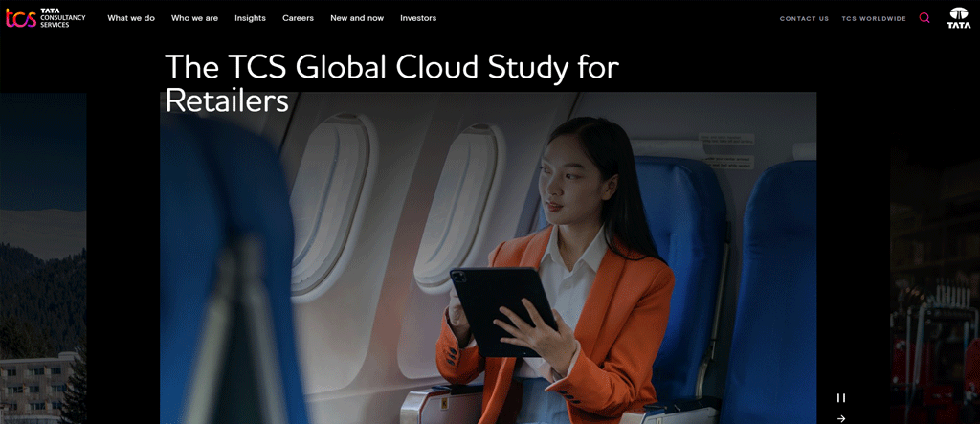Click the TATA group logo
Screen dimensions: 980x424
pos(959,18)
